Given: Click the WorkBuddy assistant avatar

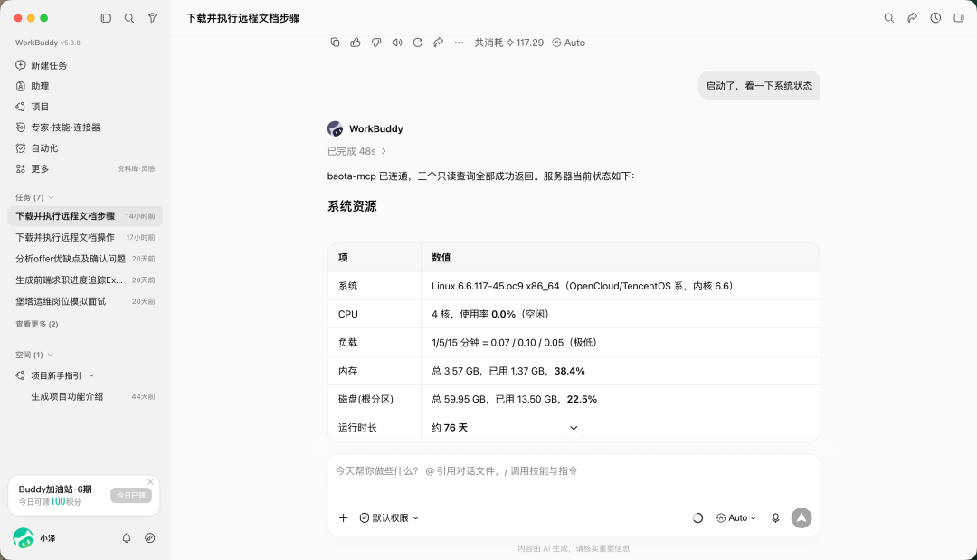Looking at the screenshot, I should tap(335, 129).
